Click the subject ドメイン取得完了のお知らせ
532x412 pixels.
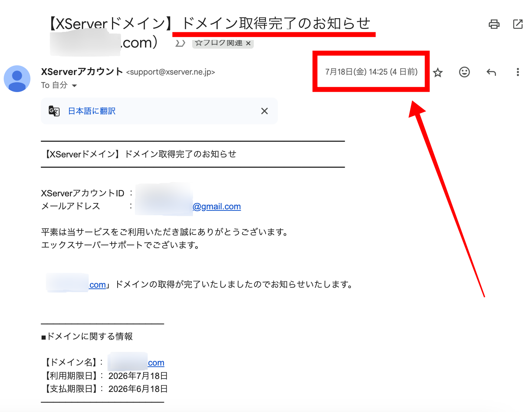(x=276, y=23)
